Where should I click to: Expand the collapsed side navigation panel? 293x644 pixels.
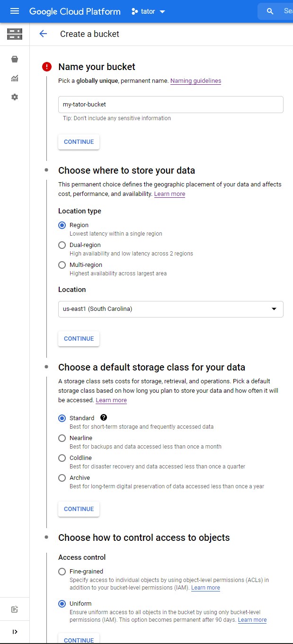(15, 632)
